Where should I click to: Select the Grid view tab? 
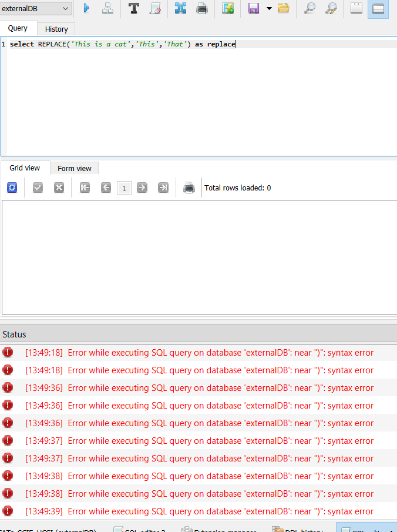[x=25, y=168]
